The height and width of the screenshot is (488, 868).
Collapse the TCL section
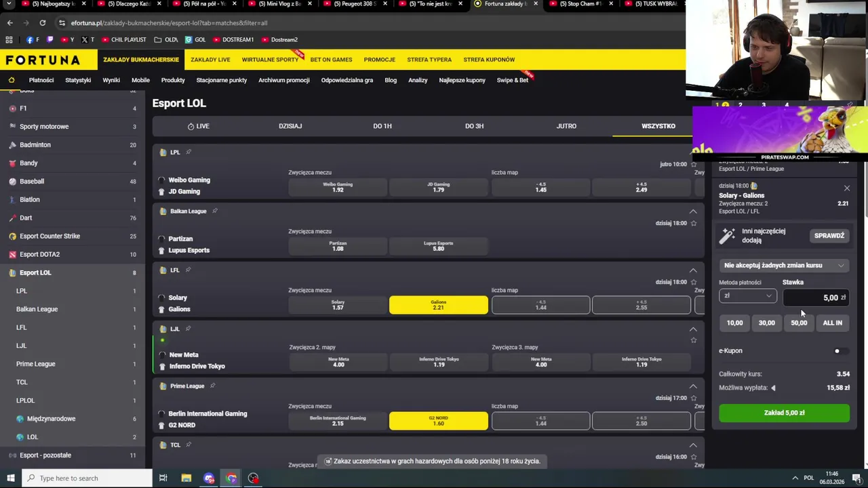tap(693, 445)
